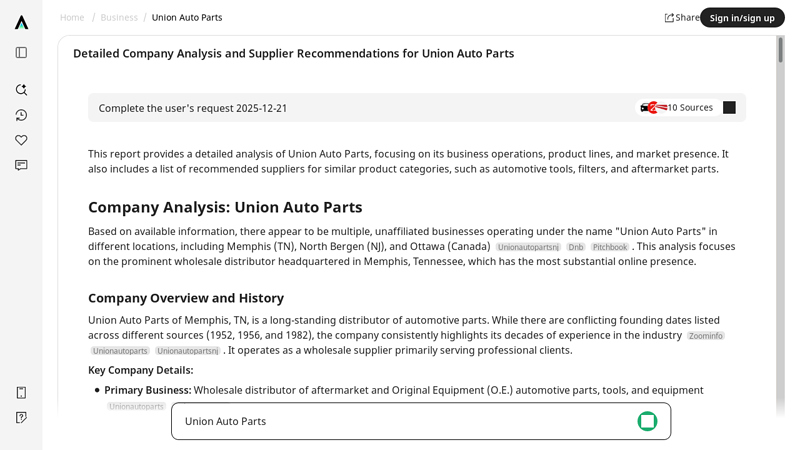Click the report title heading
Image resolution: width=800 pixels, height=450 pixels.
293,54
